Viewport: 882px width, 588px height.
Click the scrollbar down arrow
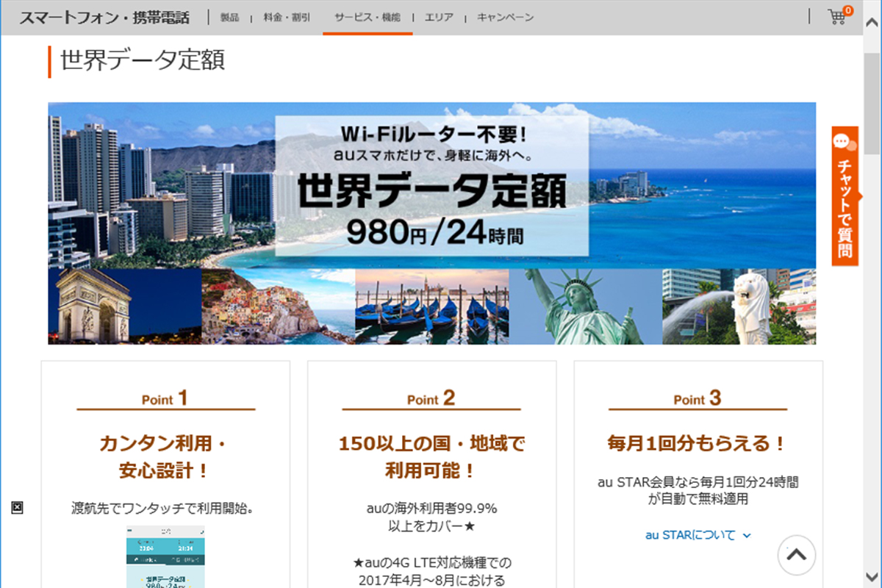[x=872, y=578]
